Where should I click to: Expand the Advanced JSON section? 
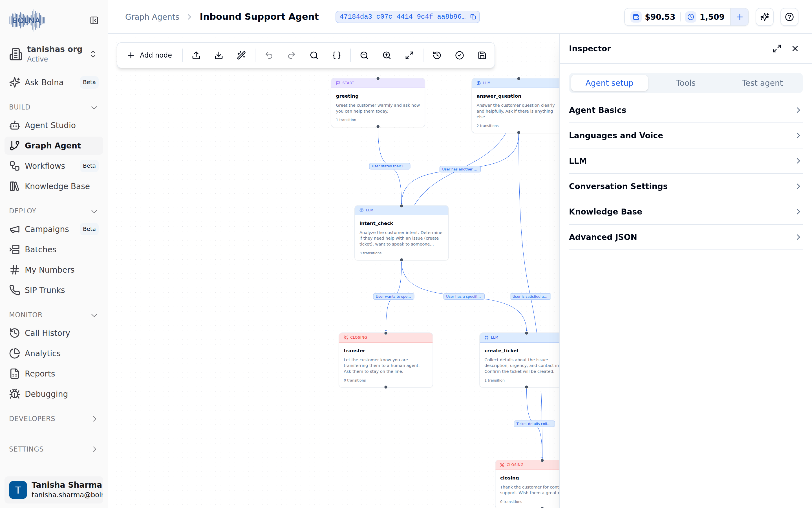pos(686,237)
